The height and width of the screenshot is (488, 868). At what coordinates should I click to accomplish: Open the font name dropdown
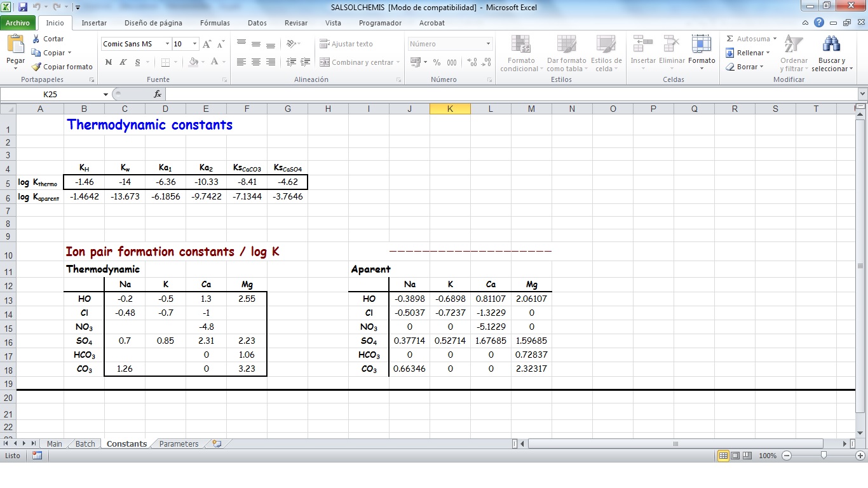168,44
